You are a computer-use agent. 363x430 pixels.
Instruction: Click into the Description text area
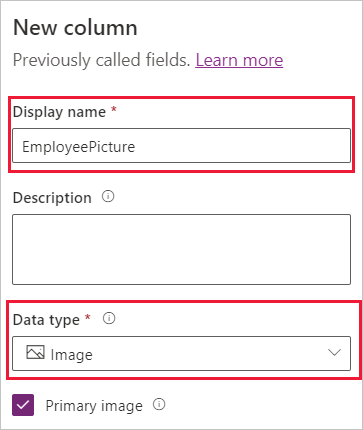click(x=182, y=249)
